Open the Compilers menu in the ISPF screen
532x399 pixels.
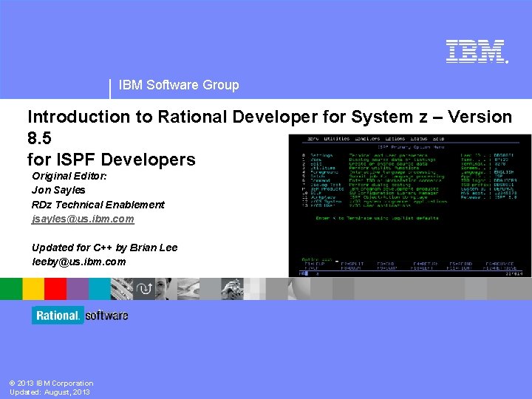tap(367, 138)
